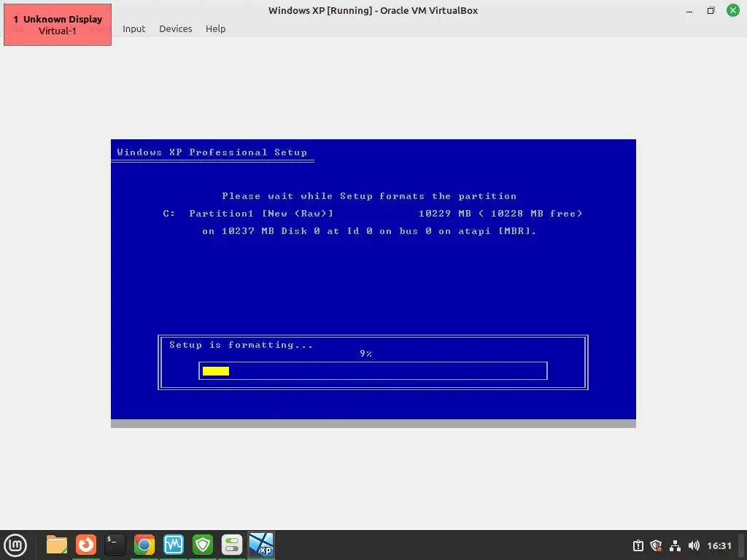Click the 'Windows XP Professional Setup' heading

(x=212, y=152)
